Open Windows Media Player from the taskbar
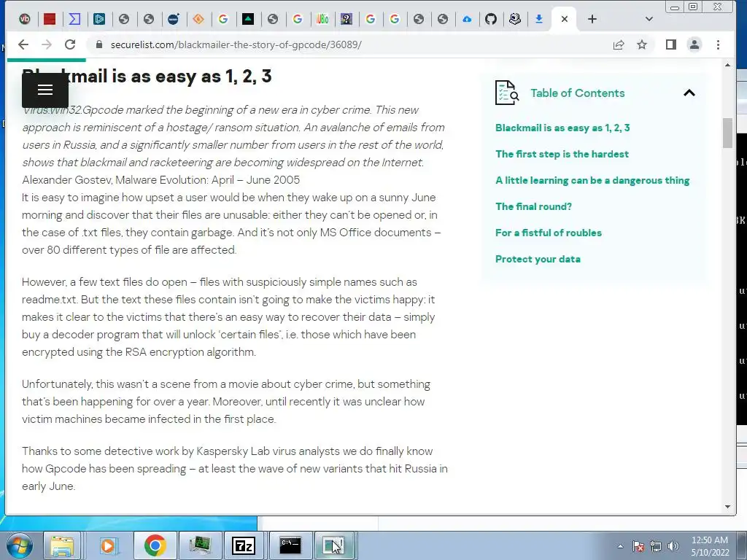Viewport: 747px width, 560px height. [x=108, y=545]
